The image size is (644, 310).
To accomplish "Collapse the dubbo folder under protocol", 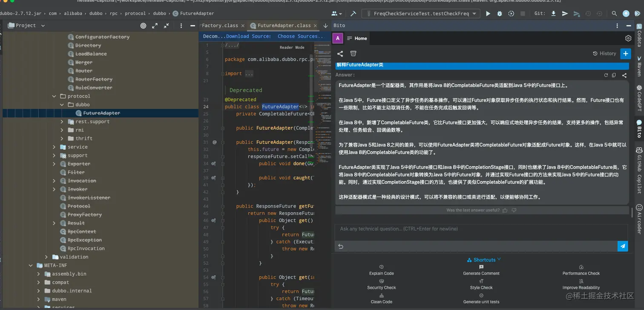I will (x=62, y=105).
